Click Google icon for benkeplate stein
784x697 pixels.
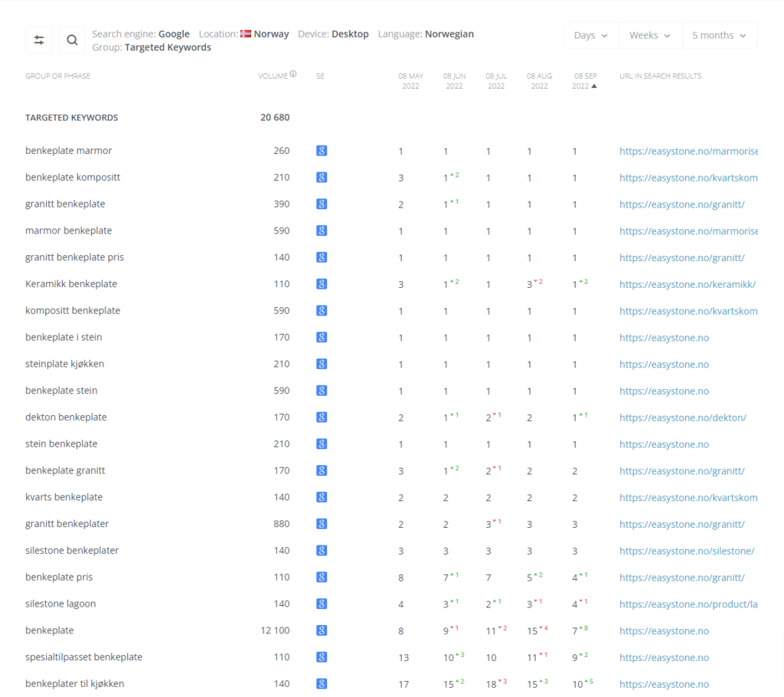pos(322,391)
